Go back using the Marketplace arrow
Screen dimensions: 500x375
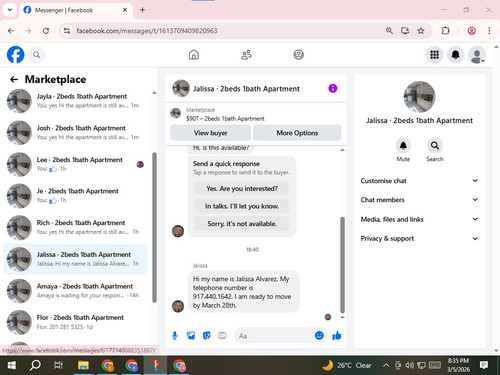click(14, 79)
